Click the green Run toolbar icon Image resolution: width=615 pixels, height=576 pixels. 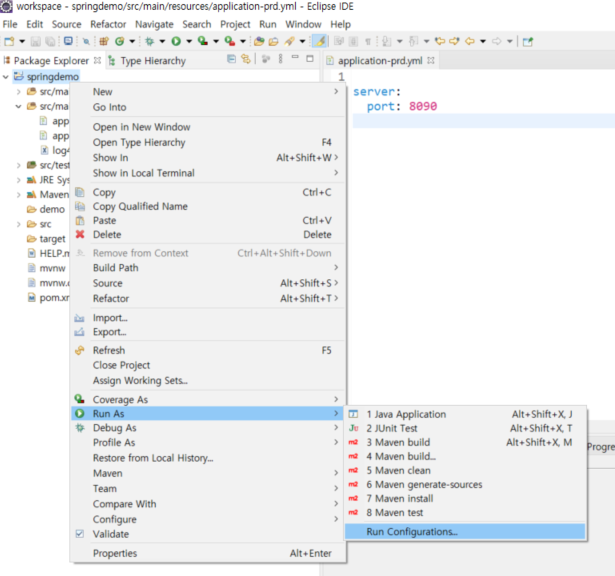pyautogui.click(x=175, y=41)
